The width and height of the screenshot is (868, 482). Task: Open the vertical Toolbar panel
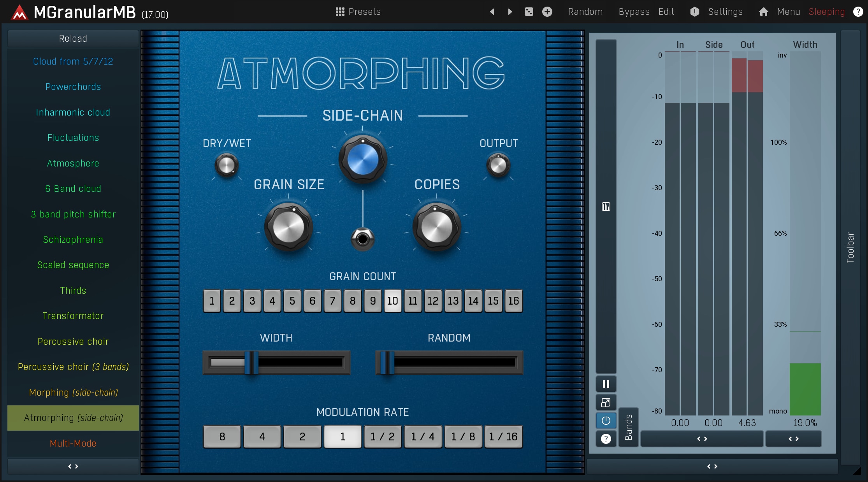point(850,247)
